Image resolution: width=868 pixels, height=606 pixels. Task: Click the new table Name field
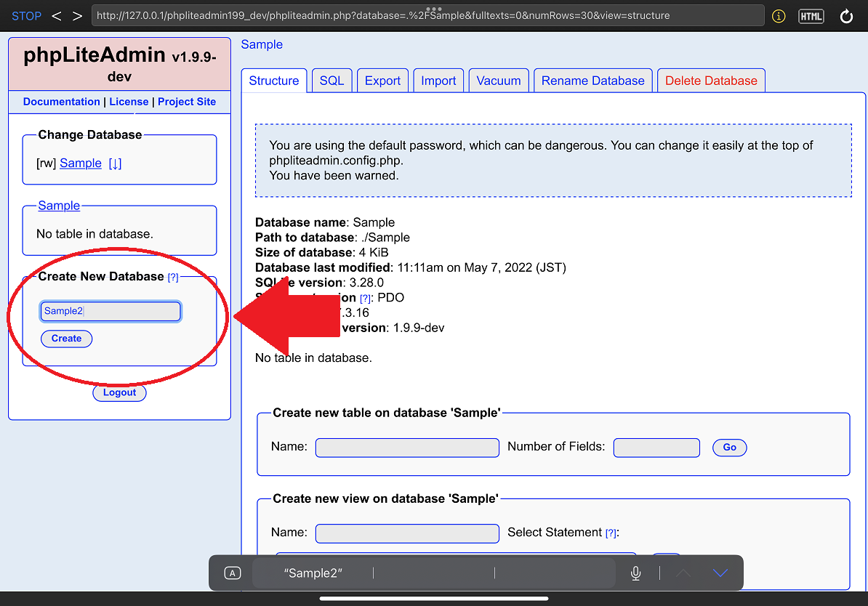click(407, 448)
